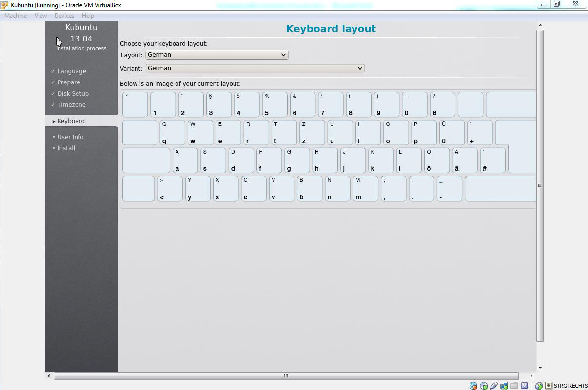588x390 pixels.
Task: Open the Layout dropdown set to German
Action: [216, 55]
